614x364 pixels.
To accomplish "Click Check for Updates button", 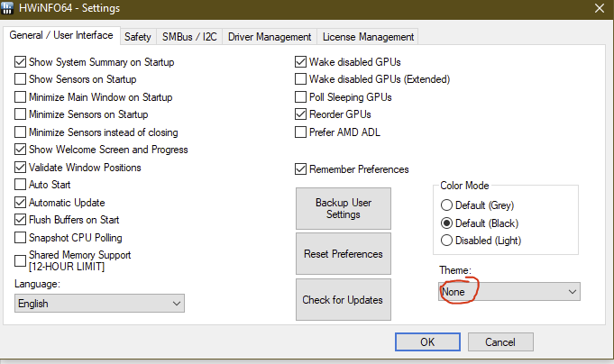I will (x=344, y=299).
